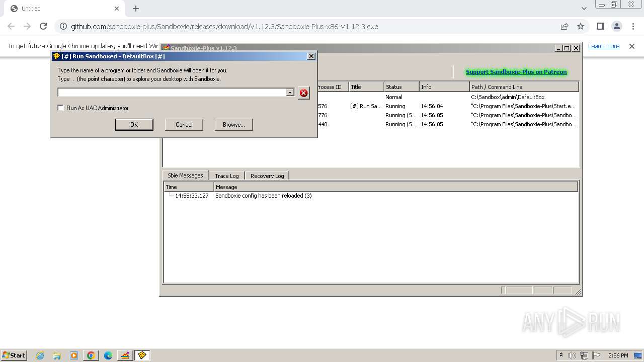Sort by Process ID column header
This screenshot has width=644, height=362.
pos(332,87)
